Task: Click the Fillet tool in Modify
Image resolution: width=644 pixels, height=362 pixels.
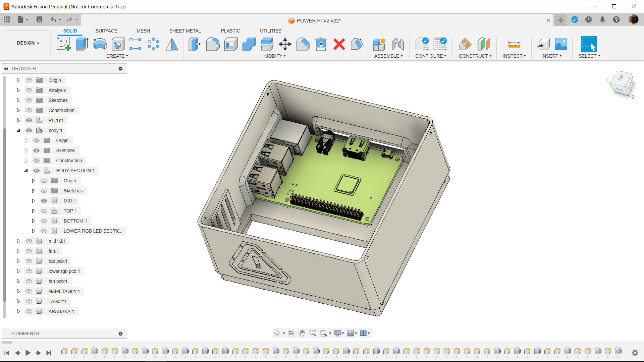Action: [x=213, y=44]
